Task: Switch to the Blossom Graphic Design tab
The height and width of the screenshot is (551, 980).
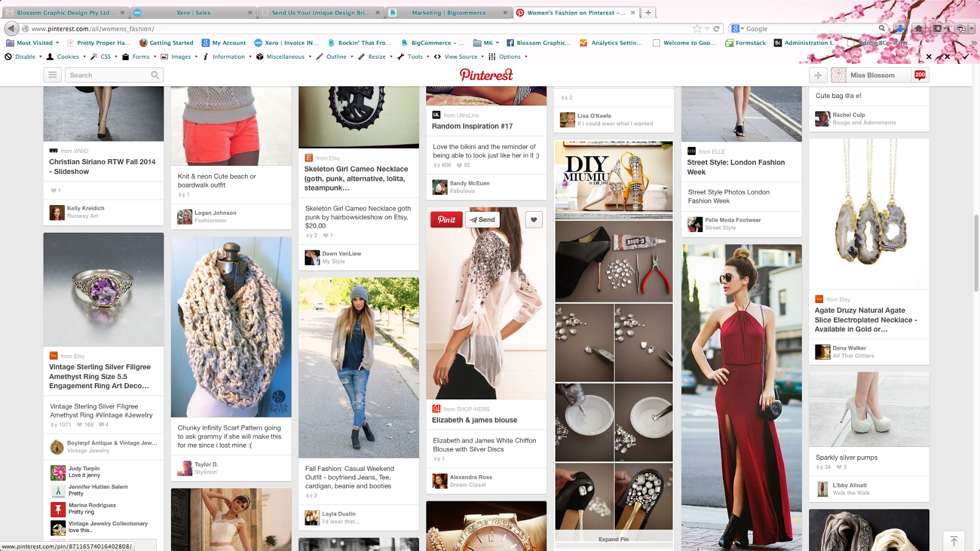Action: click(x=65, y=13)
